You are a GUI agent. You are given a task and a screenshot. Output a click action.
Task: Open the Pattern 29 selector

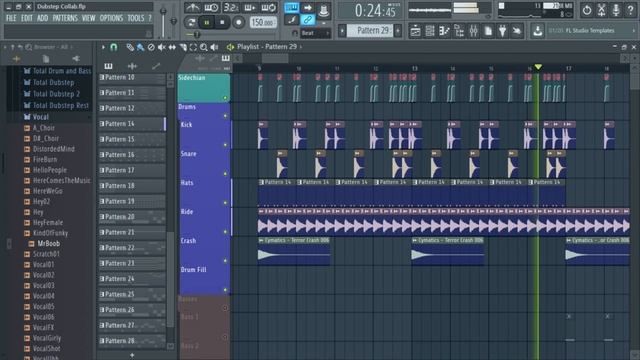click(370, 31)
